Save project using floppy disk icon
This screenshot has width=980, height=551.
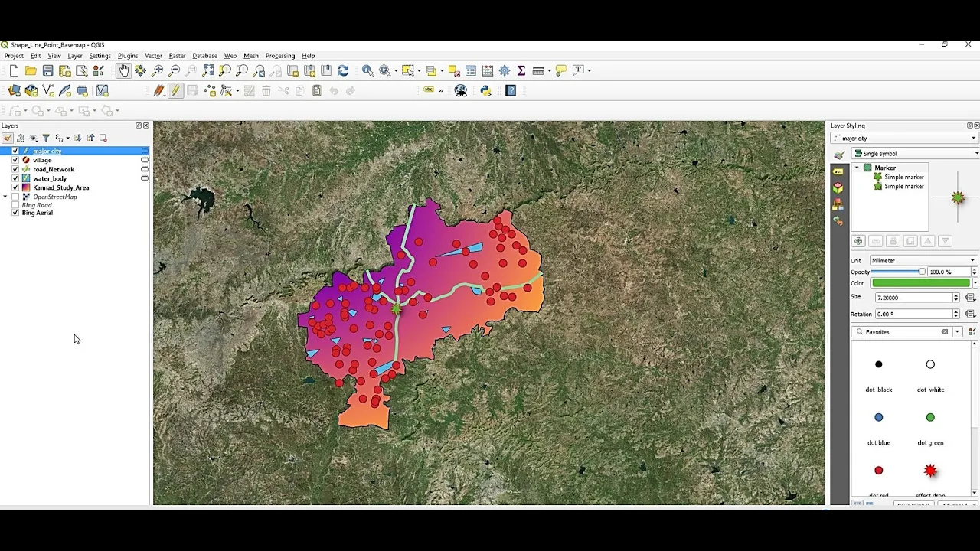click(x=47, y=70)
